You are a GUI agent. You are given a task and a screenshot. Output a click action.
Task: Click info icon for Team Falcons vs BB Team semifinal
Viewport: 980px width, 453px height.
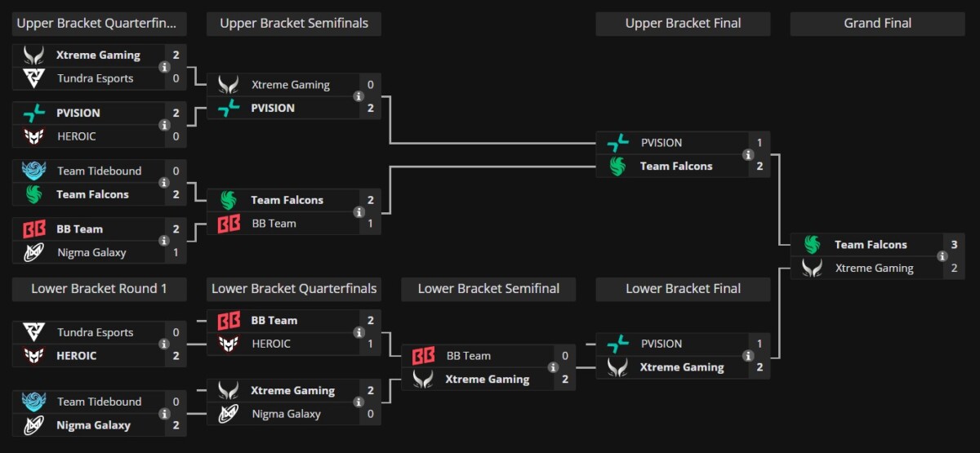[359, 212]
